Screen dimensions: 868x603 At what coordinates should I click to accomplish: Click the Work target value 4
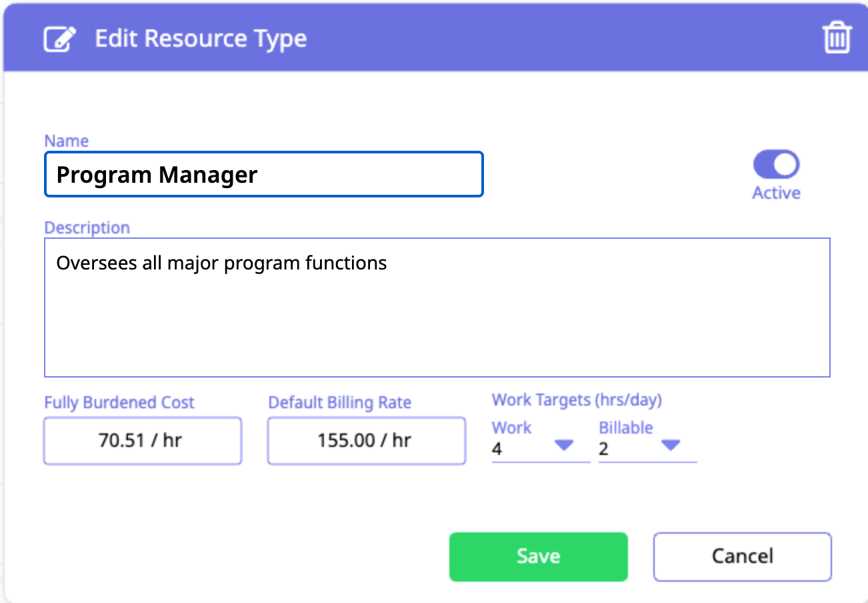click(497, 449)
